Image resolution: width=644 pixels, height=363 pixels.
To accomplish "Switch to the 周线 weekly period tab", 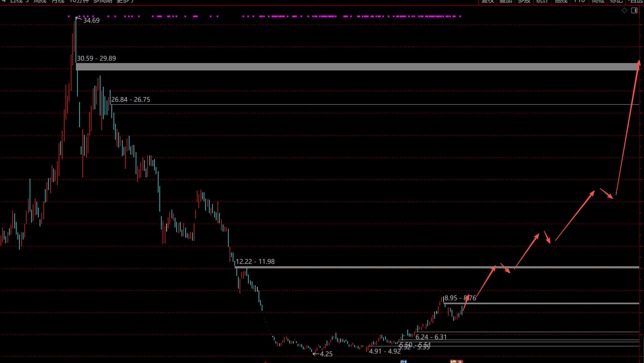I will tap(40, 1).
